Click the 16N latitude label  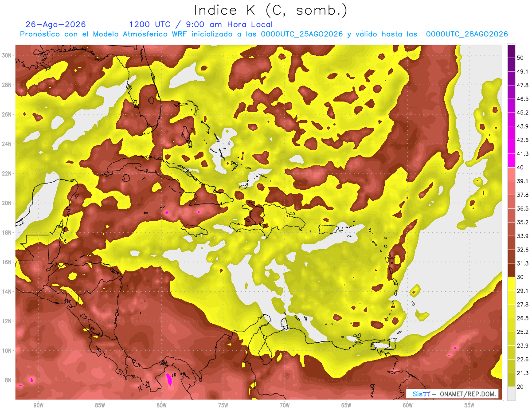(x=7, y=262)
